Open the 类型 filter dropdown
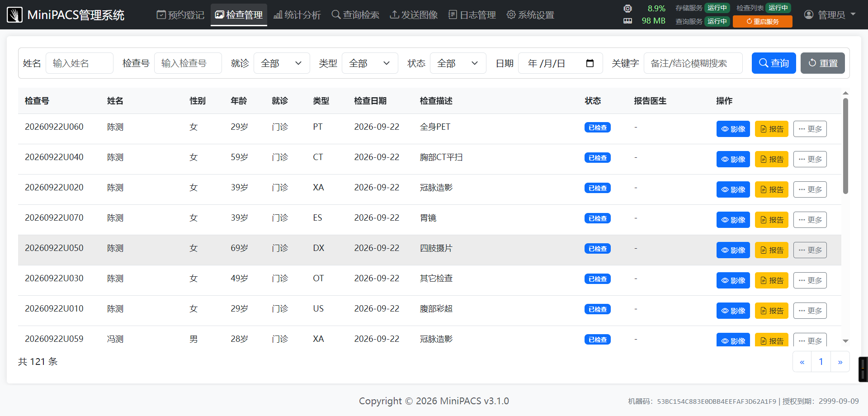 pos(370,63)
